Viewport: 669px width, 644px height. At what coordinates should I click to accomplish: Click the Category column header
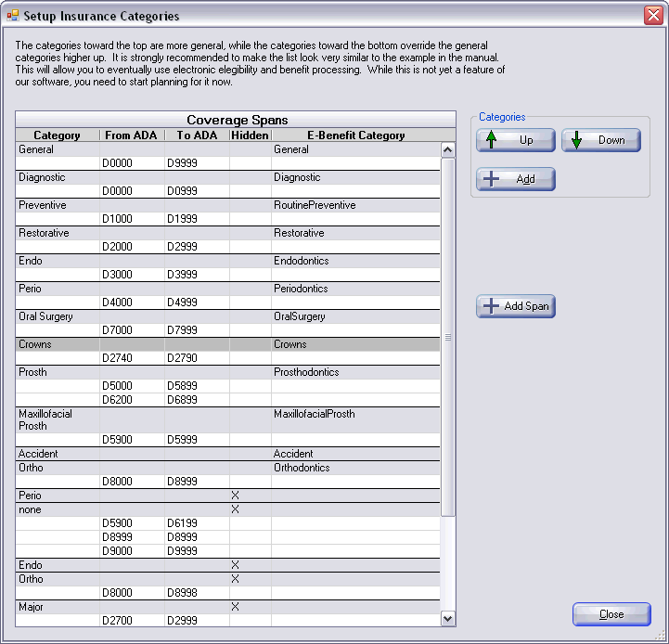58,135
